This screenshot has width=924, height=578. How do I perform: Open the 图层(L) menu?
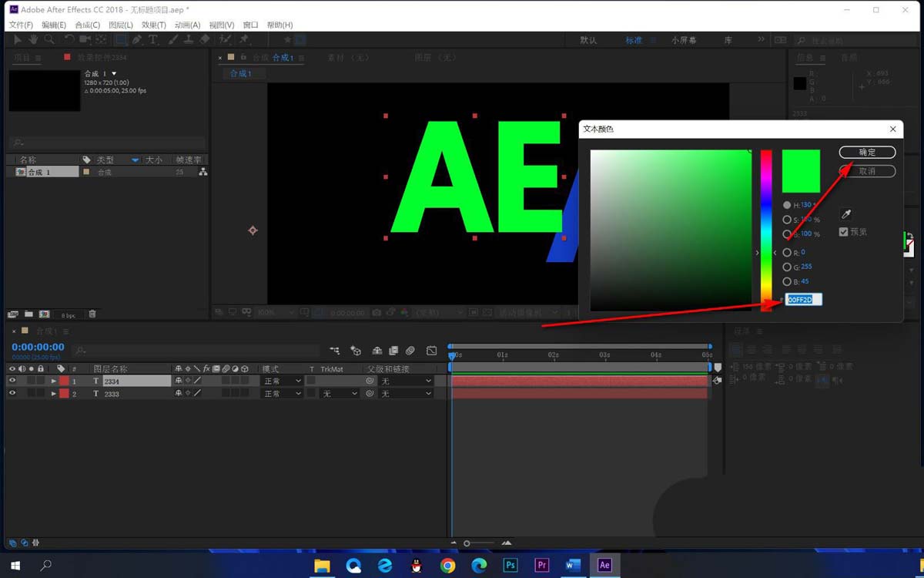point(121,25)
